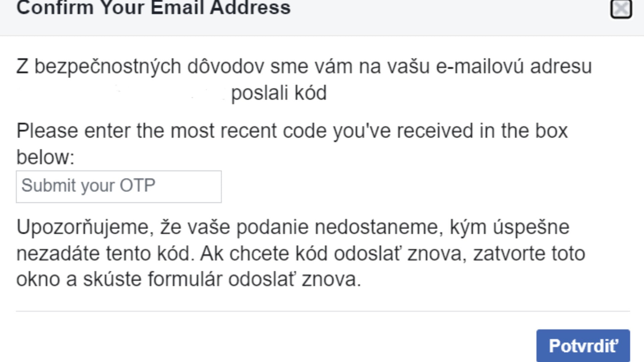Click the word 'received' in instructions
644x362 pixels.
tap(435, 131)
